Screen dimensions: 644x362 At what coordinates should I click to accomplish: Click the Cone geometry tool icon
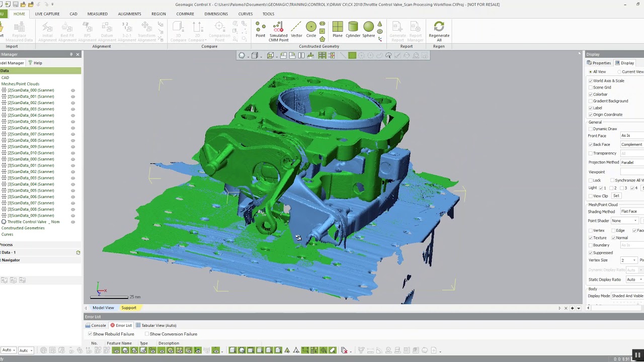coord(379,25)
